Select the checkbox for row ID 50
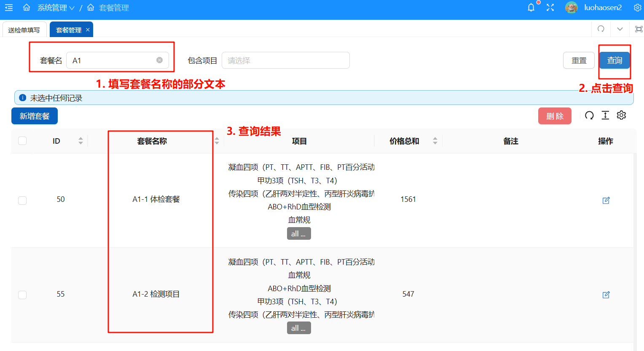 click(x=22, y=200)
